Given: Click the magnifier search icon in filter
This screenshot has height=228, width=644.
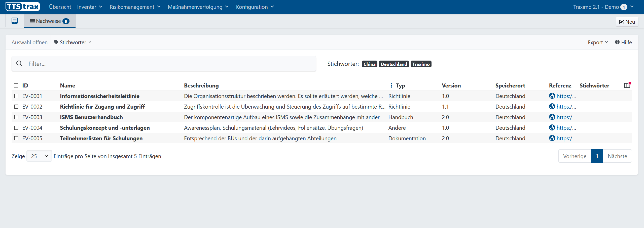Looking at the screenshot, I should coord(19,64).
